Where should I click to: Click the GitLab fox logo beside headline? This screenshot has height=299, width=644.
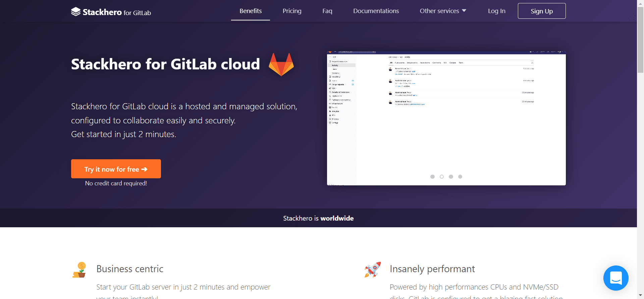[x=281, y=64]
